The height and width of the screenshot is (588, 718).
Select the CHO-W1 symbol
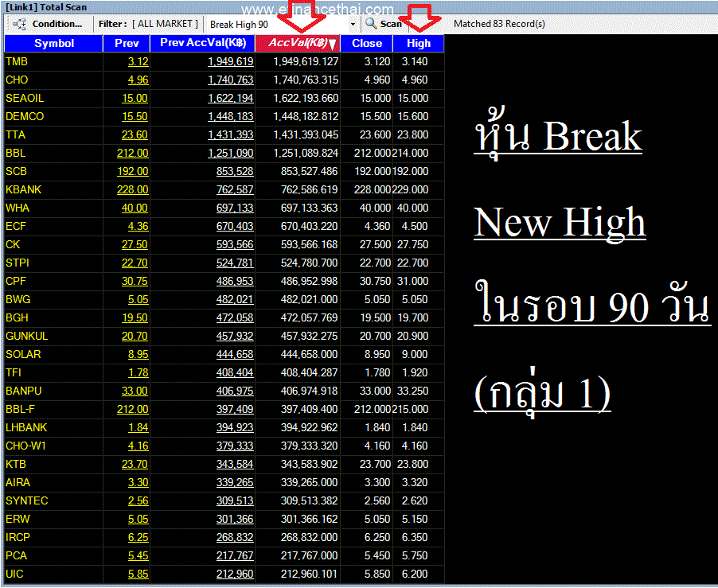(x=25, y=446)
